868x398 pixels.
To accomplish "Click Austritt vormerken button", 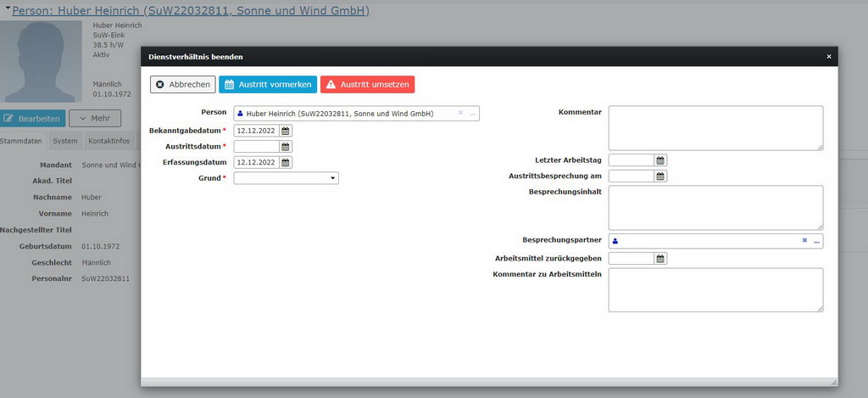I will [268, 84].
